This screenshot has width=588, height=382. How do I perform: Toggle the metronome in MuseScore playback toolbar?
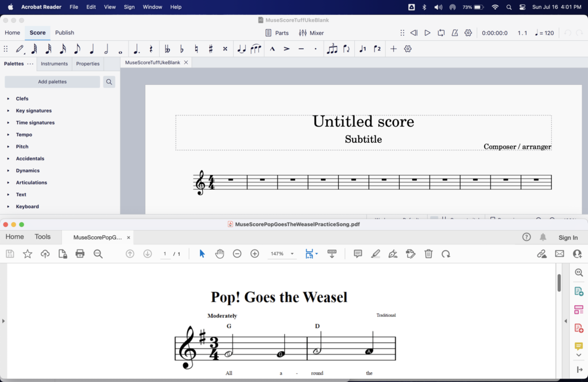pyautogui.click(x=455, y=33)
